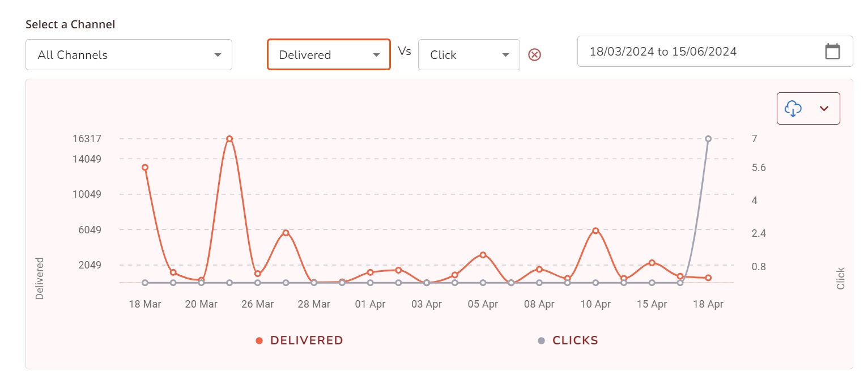Select the Clicks data point at 7
Image resolution: width=868 pixels, height=371 pixels.
[x=708, y=139]
